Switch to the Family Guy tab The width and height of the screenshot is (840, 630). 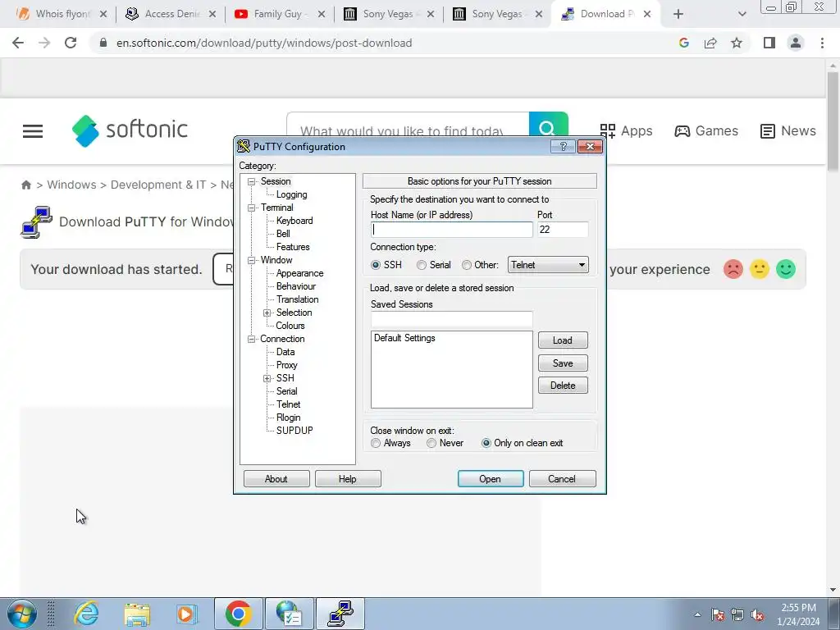279,14
